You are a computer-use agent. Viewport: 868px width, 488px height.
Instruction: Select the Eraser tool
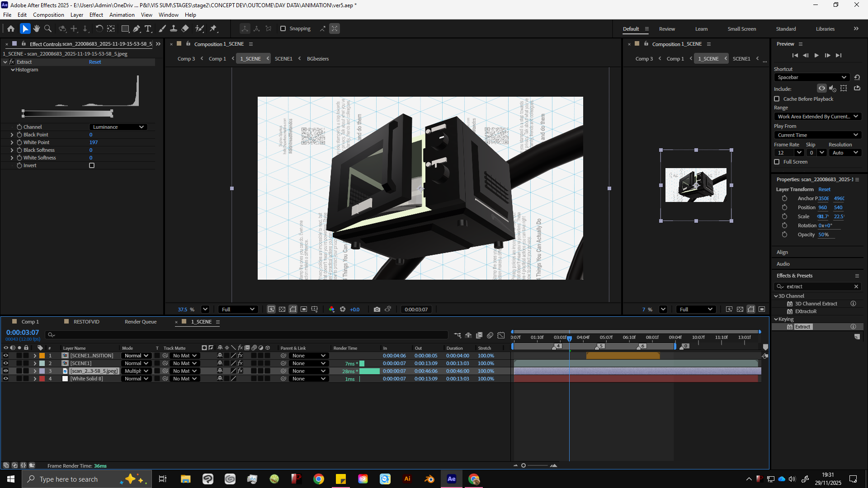(x=185, y=28)
